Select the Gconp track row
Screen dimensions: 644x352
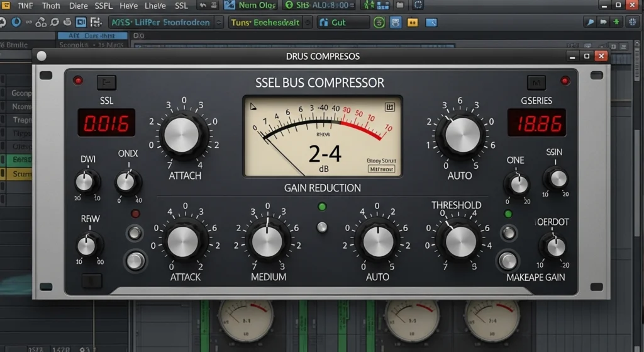(16, 93)
